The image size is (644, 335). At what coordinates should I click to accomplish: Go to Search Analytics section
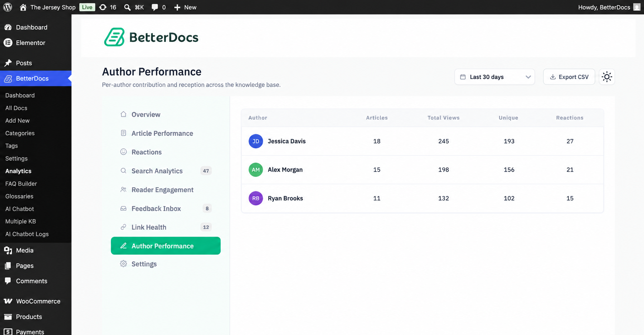pos(166,171)
